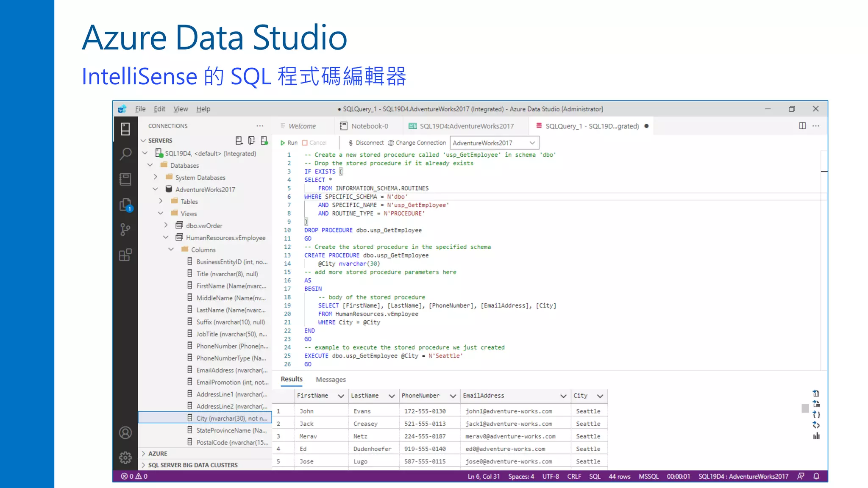Open the Help menu
868x488 pixels.
click(x=203, y=109)
